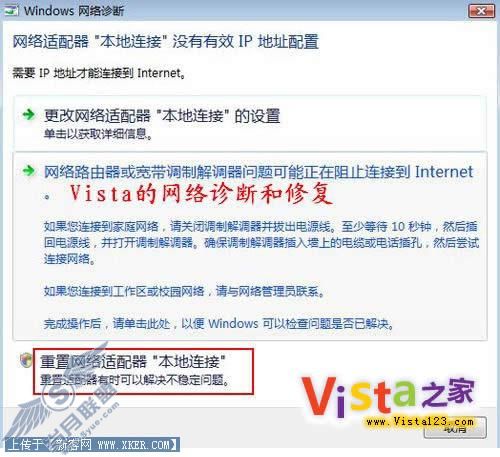This screenshot has height=457, width=500.
Task: Click 重置适配器有时可以解决不稳定问题 description
Action: 135,380
